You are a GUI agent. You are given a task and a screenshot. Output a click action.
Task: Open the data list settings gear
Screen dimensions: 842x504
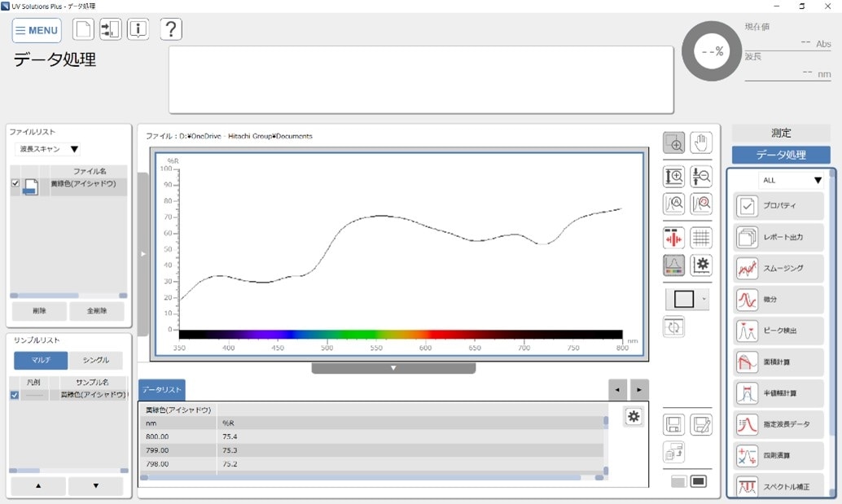[633, 417]
